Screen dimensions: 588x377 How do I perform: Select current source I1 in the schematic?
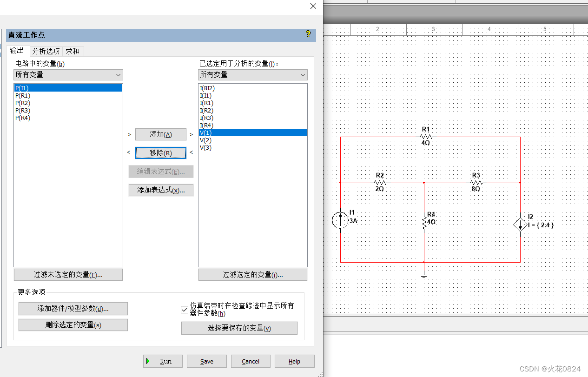[x=341, y=219]
